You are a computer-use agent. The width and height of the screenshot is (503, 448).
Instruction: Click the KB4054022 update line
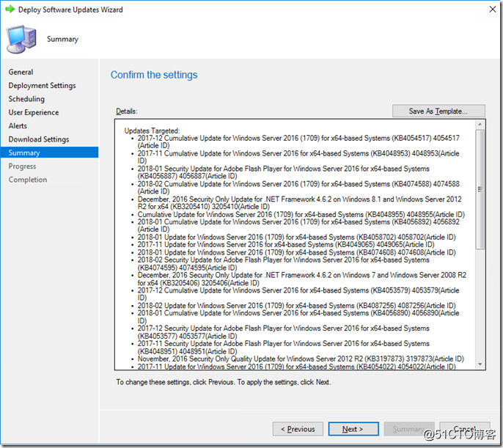pyautogui.click(x=297, y=366)
